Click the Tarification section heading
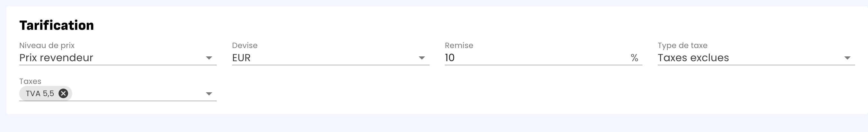The image size is (868, 132). 56,25
